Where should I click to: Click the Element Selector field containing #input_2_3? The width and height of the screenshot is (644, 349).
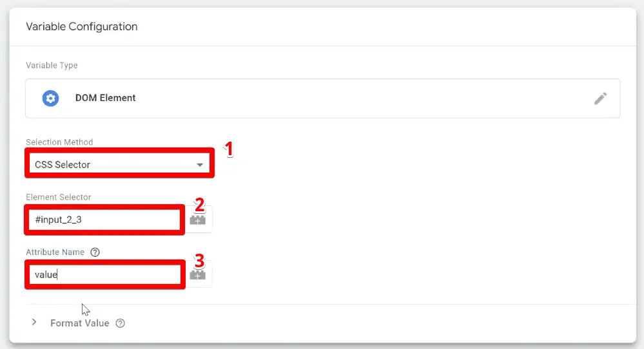(103, 220)
